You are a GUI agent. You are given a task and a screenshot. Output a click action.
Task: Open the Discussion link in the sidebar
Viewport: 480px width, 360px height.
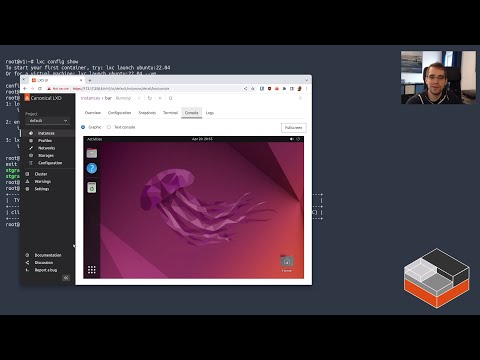coord(44,262)
